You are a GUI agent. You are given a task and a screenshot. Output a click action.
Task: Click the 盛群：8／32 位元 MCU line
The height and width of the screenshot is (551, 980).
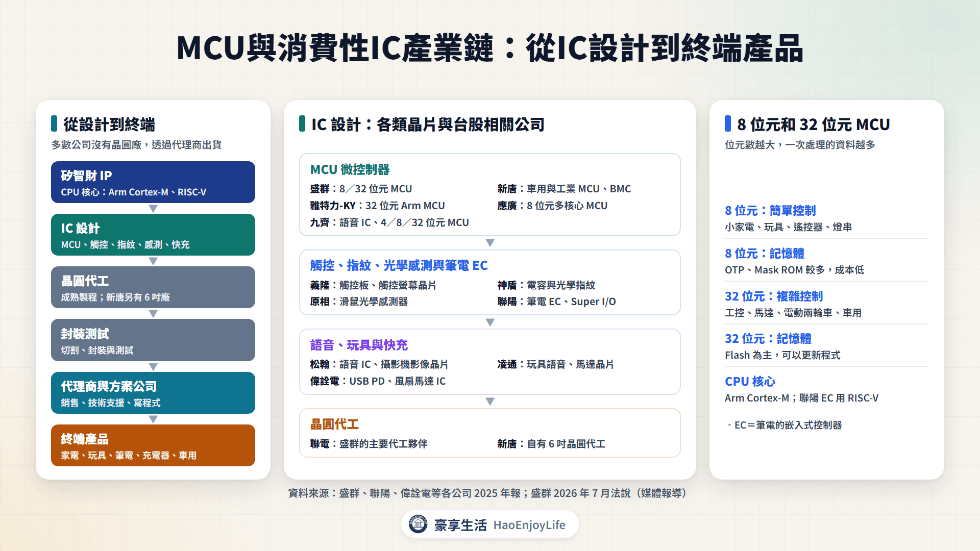pos(361,189)
